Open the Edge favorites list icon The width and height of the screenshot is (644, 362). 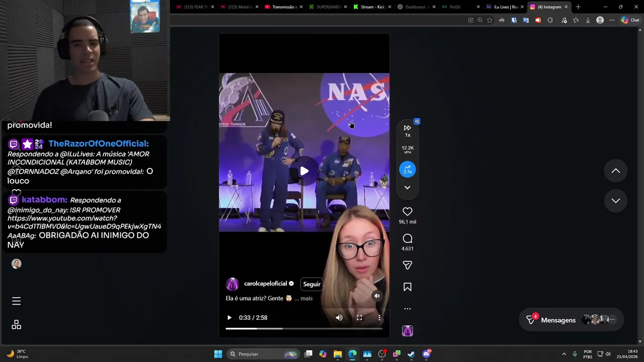(576, 20)
